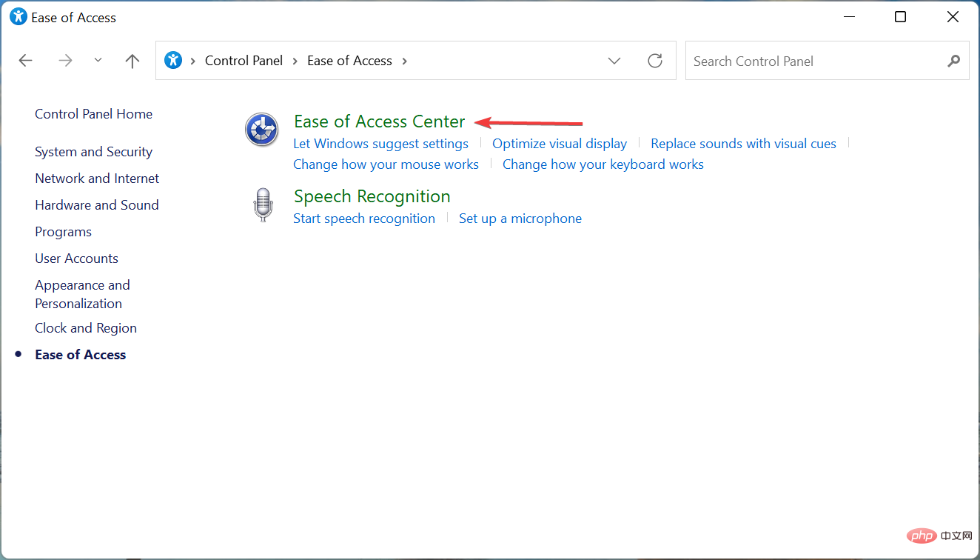This screenshot has width=980, height=560.
Task: Open Hardware and Sound category
Action: (97, 205)
